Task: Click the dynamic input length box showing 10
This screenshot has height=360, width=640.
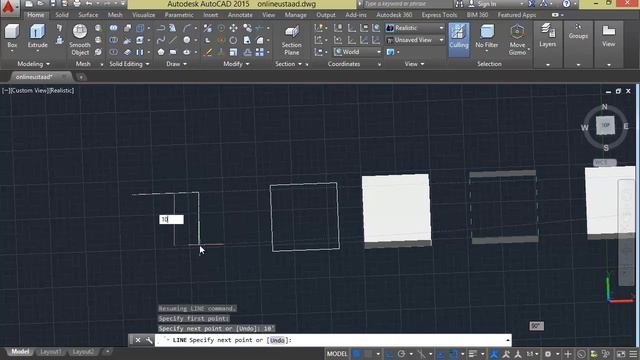Action: 171,220
